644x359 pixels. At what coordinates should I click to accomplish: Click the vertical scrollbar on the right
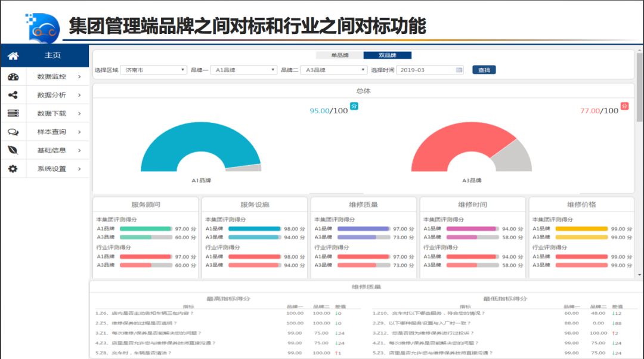[x=639, y=89]
